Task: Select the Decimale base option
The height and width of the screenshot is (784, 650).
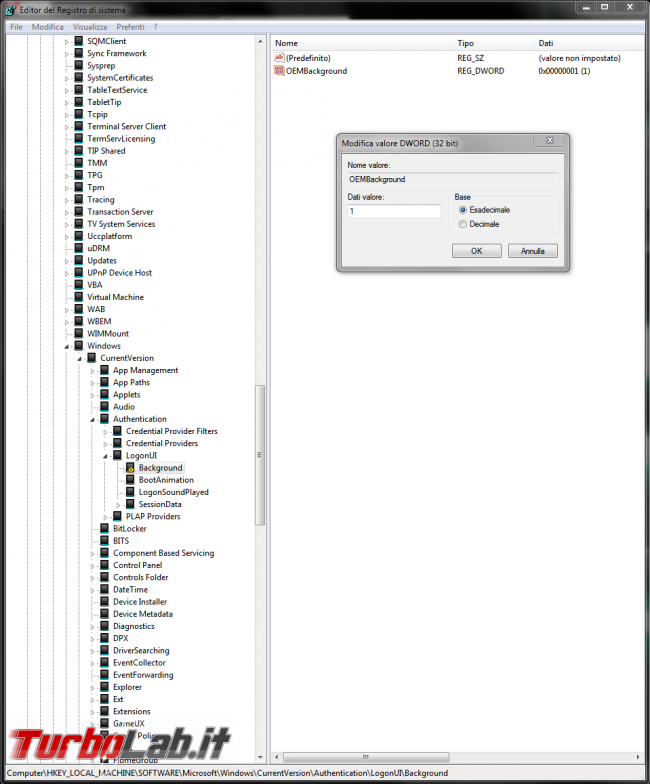Action: coord(463,224)
